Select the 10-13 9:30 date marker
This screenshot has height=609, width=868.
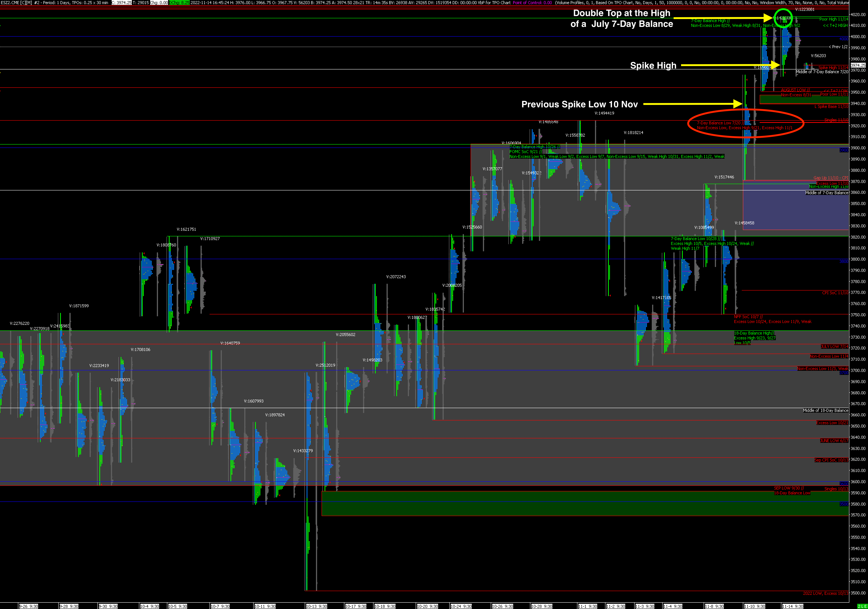coord(316,606)
